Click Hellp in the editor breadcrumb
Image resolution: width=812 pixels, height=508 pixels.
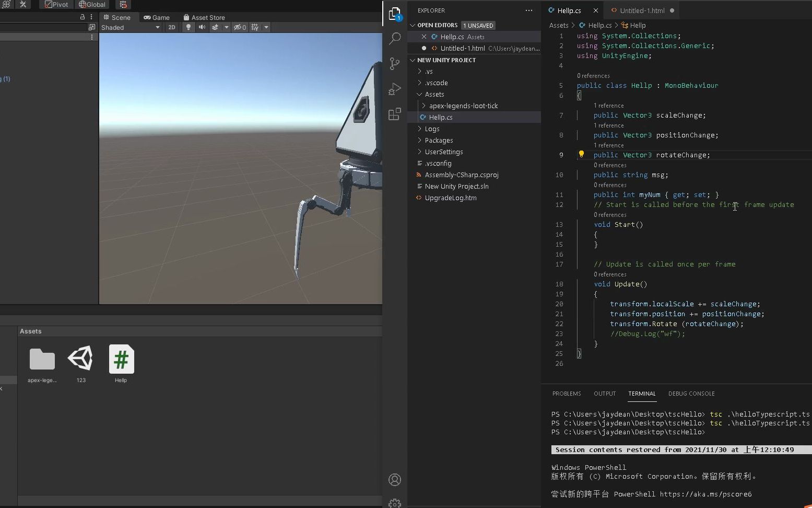[638, 25]
